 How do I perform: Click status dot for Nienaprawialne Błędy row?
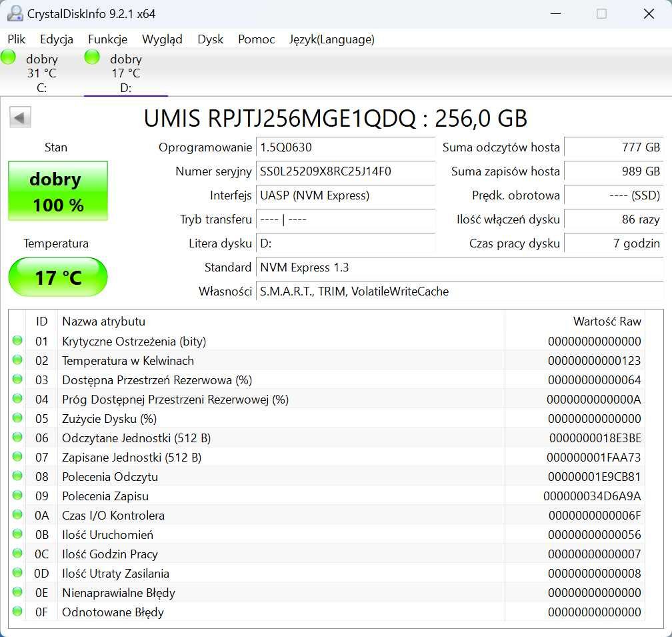click(17, 592)
